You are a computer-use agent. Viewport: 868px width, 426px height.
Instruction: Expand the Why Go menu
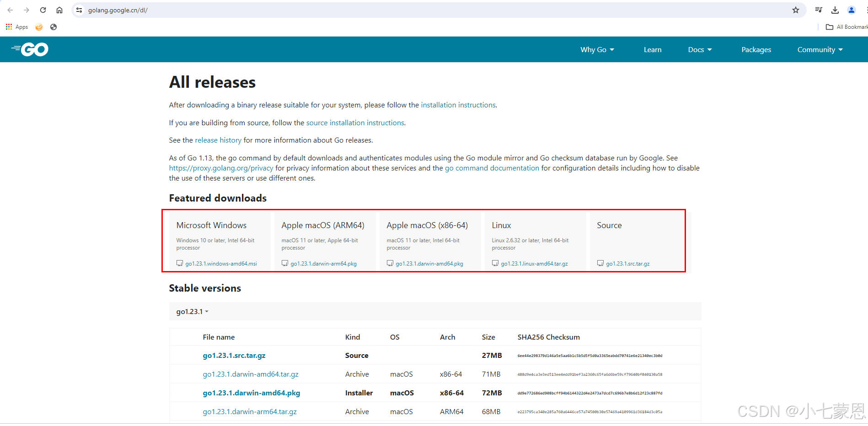[x=597, y=50]
